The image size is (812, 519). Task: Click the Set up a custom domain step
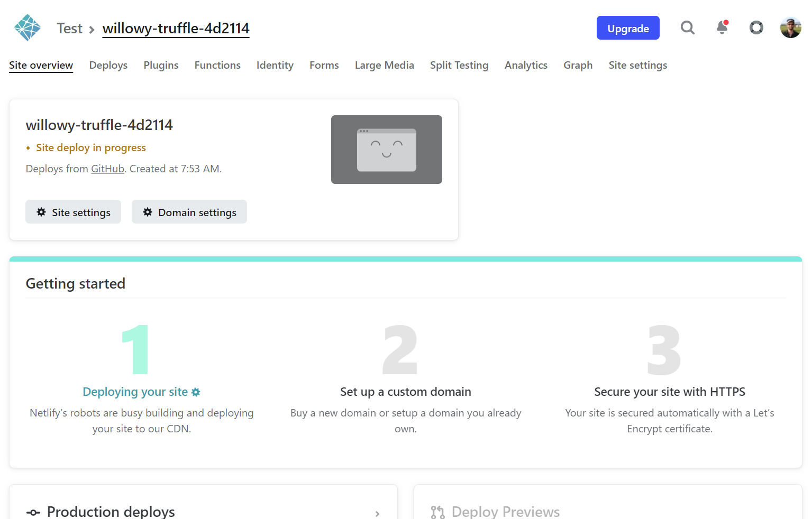pyautogui.click(x=406, y=392)
